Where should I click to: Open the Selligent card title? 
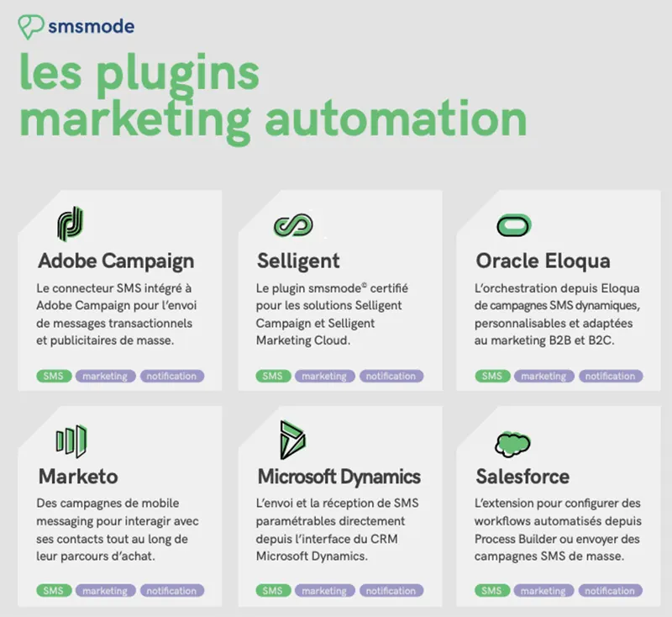pos(298,261)
